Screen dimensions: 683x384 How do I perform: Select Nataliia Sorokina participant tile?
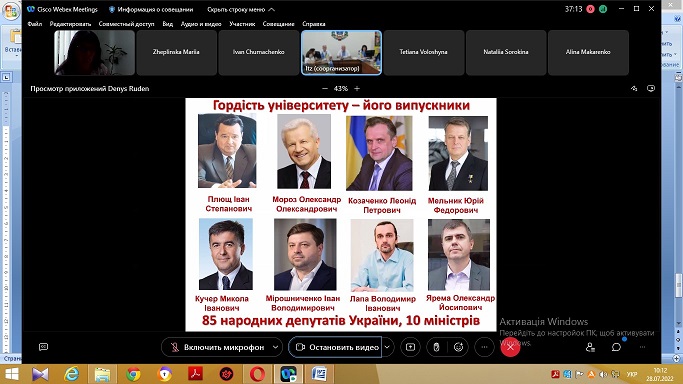(x=506, y=53)
